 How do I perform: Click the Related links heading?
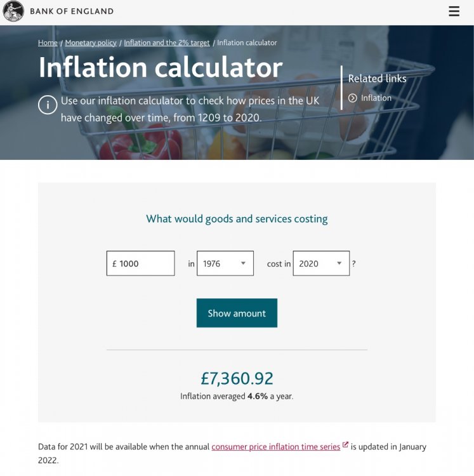pos(377,79)
